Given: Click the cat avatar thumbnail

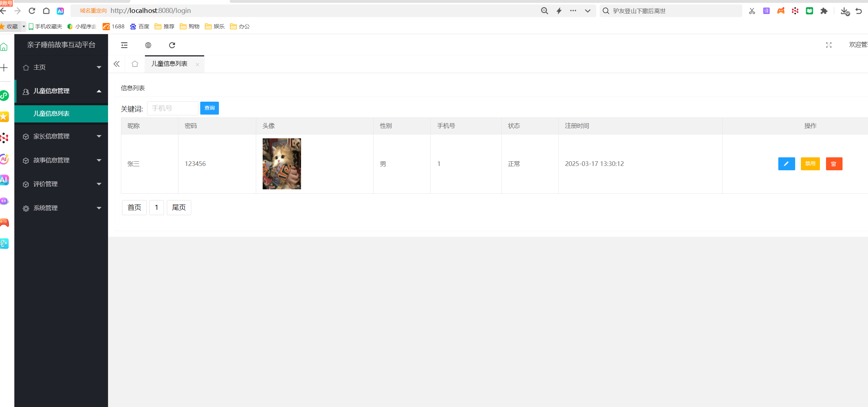Looking at the screenshot, I should pyautogui.click(x=282, y=164).
